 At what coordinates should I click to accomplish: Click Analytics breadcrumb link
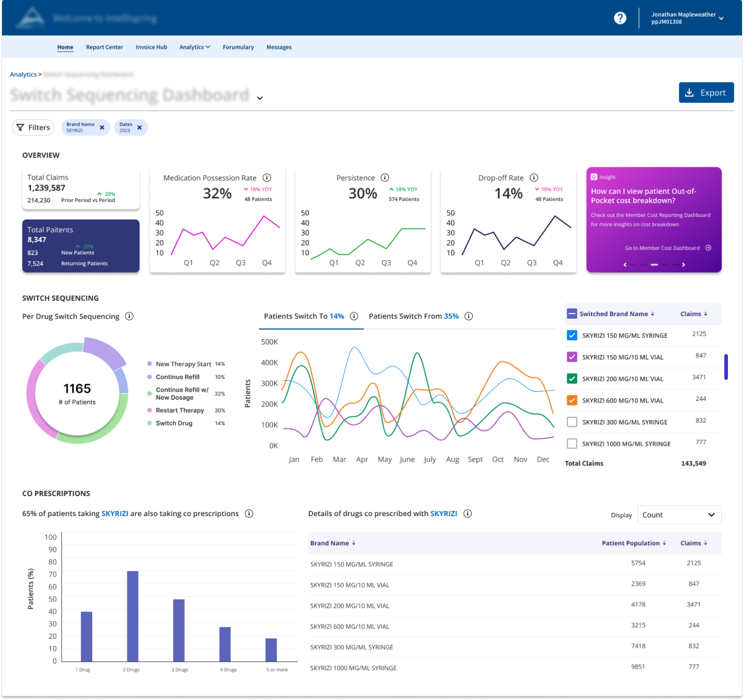coord(23,75)
